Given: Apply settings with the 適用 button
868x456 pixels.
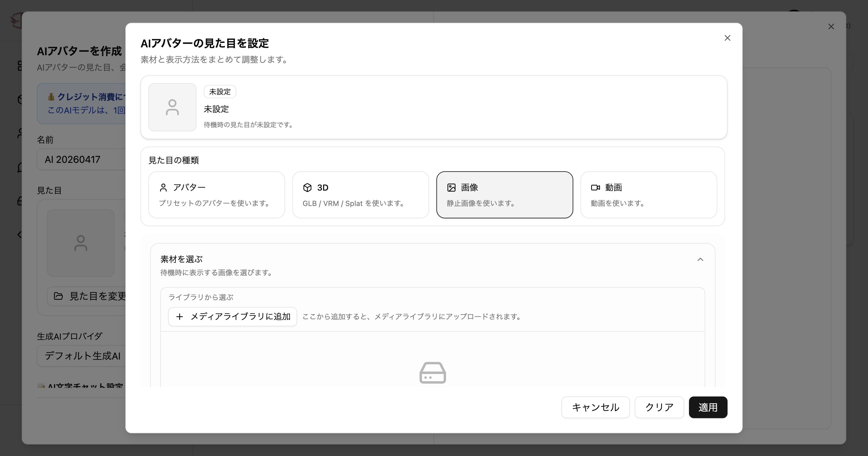Looking at the screenshot, I should (708, 407).
